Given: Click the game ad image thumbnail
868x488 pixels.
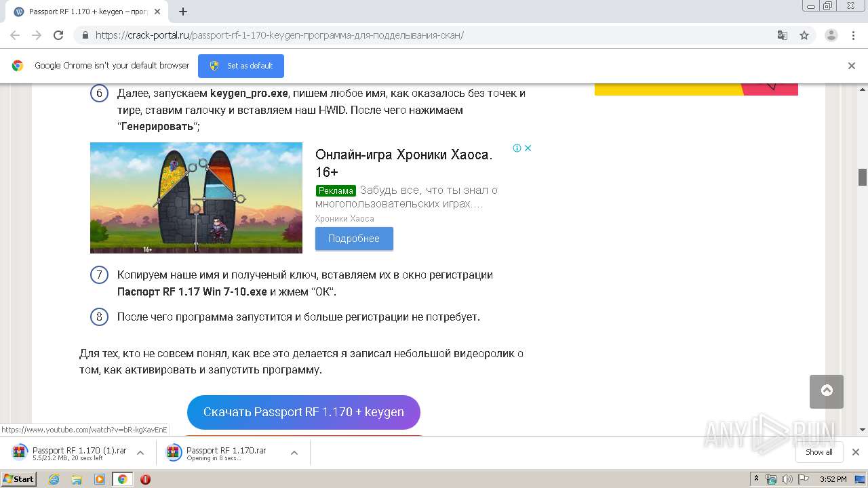Looking at the screenshot, I should [196, 198].
